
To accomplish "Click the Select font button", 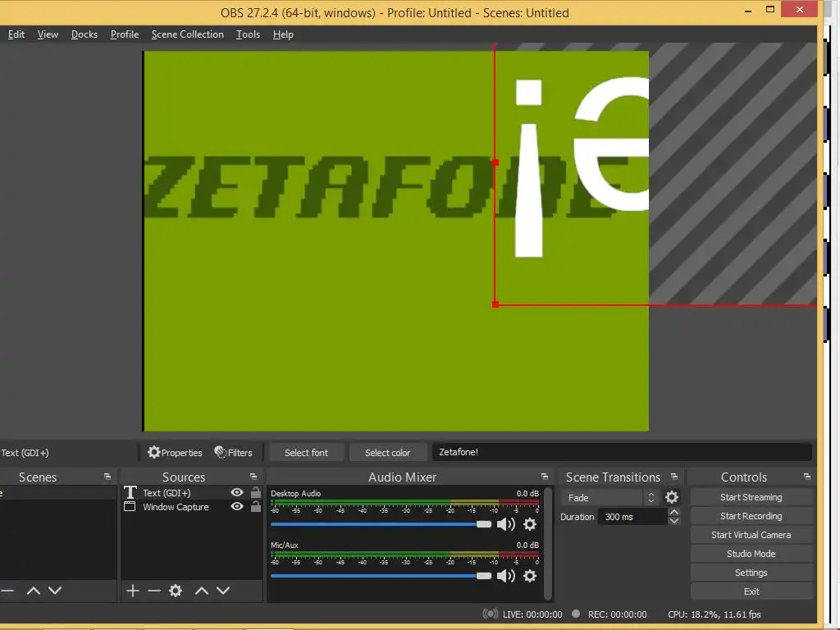I will click(307, 453).
